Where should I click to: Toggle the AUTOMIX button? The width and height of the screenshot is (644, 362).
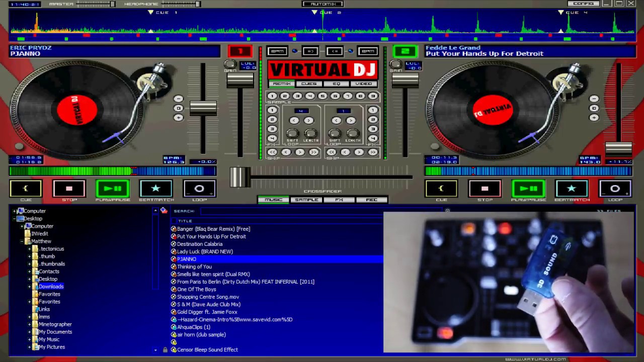click(323, 4)
